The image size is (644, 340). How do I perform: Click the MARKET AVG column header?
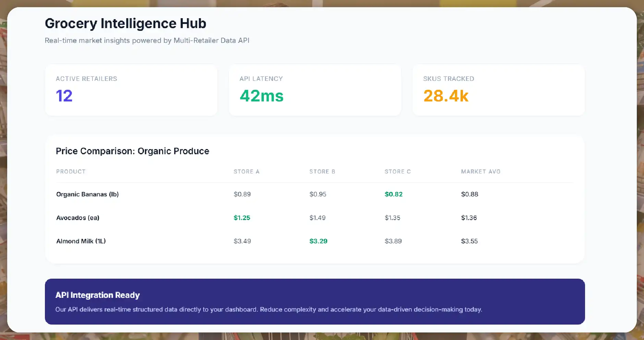pyautogui.click(x=481, y=171)
